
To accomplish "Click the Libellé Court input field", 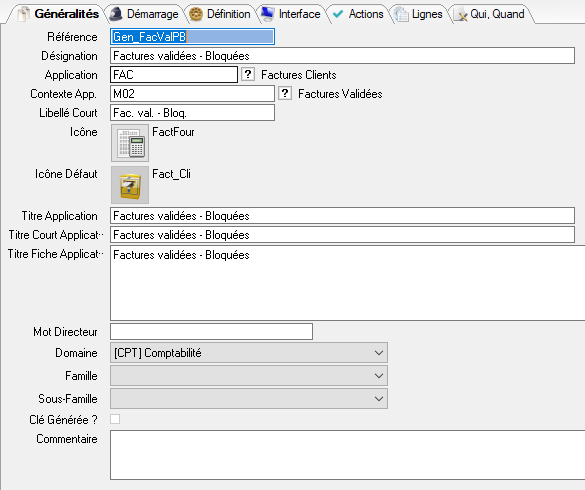I will (x=193, y=113).
